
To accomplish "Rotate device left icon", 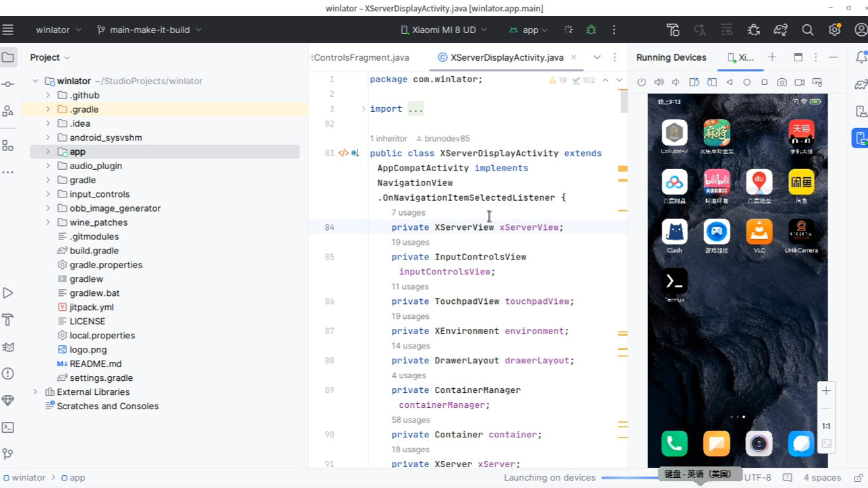I will click(694, 82).
